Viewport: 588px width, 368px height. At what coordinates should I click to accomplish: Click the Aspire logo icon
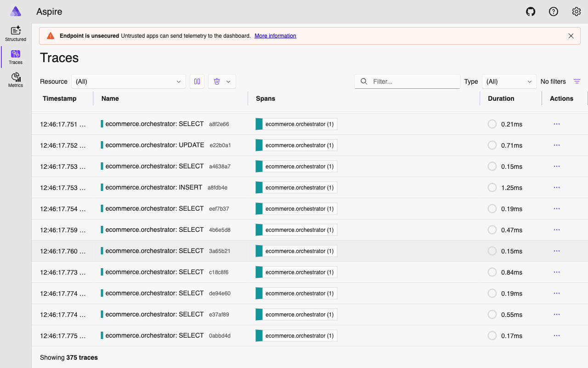(x=15, y=11)
